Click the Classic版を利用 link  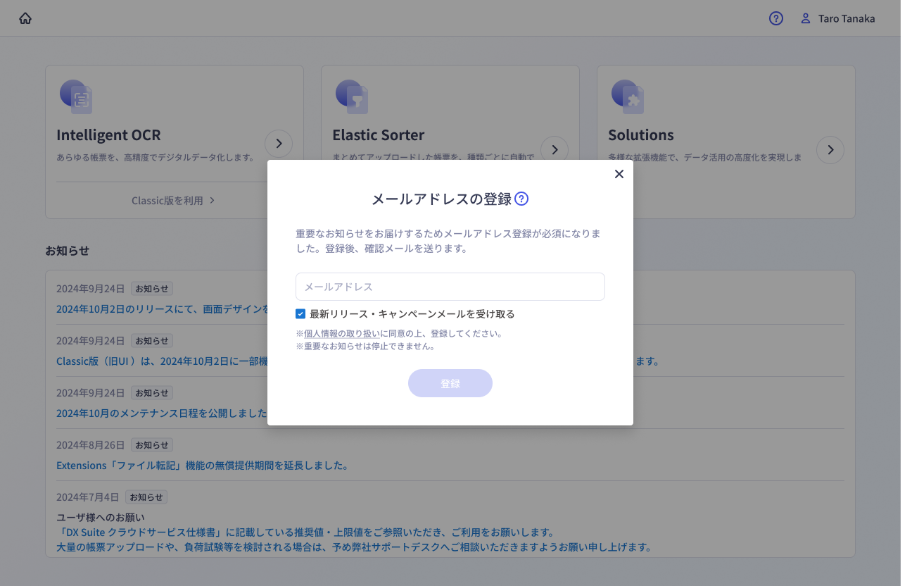(173, 200)
